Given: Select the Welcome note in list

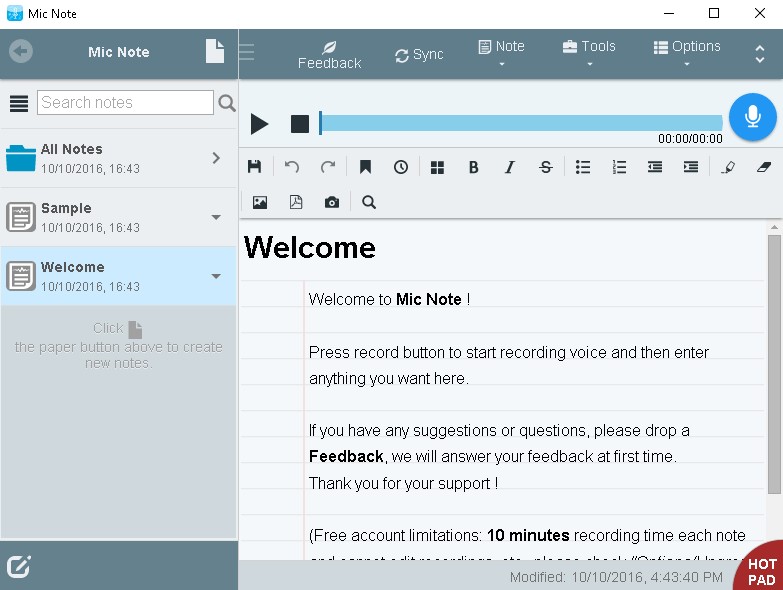Looking at the screenshot, I should [x=119, y=276].
